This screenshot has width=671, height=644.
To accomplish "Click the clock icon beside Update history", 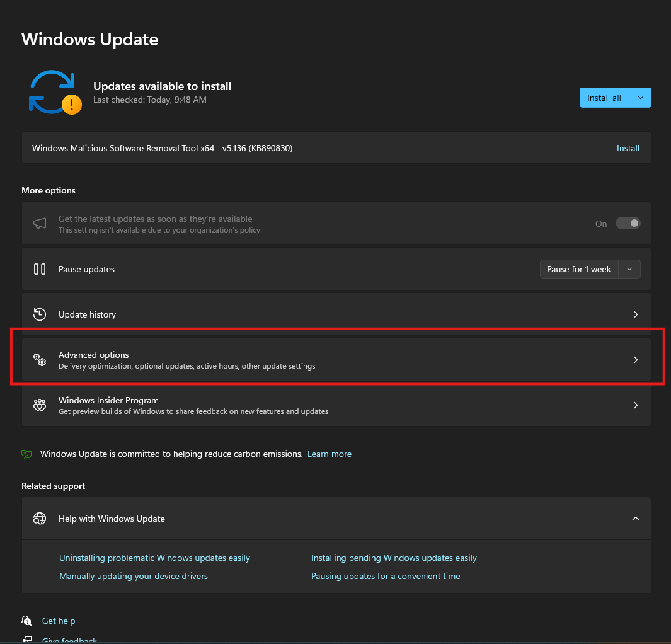I will pos(40,314).
